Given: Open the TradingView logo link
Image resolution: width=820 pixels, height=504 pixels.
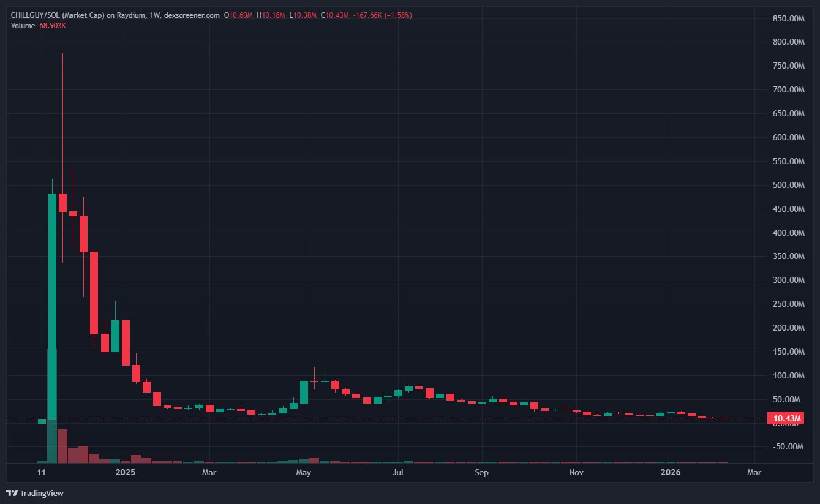Looking at the screenshot, I should point(35,493).
